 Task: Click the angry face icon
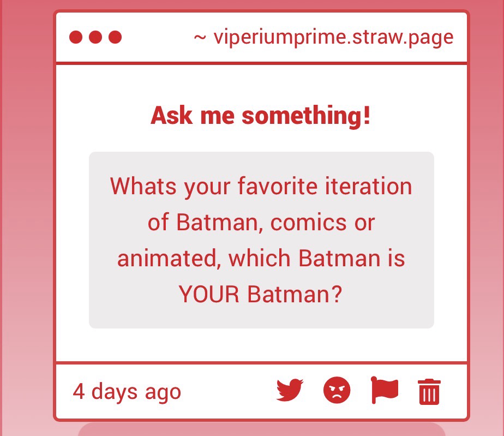coord(337,391)
